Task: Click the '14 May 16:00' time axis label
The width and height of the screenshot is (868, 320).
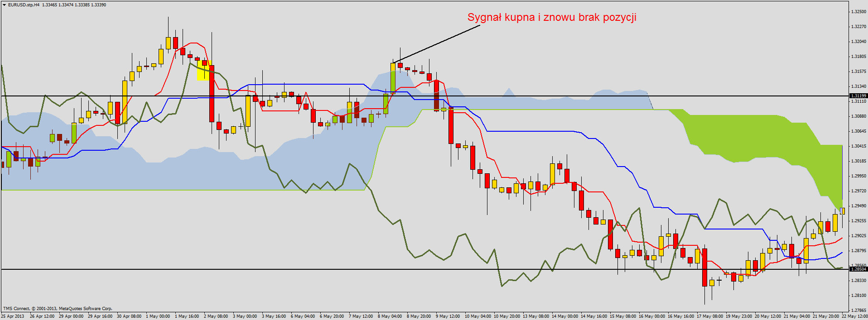Action: pos(594,316)
